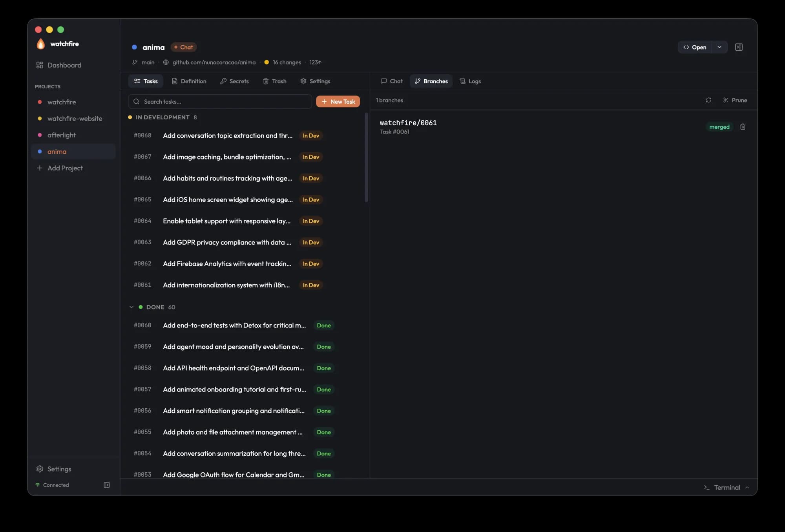Image resolution: width=785 pixels, height=532 pixels.
Task: Toggle the right panel layout icon
Action: click(x=739, y=47)
